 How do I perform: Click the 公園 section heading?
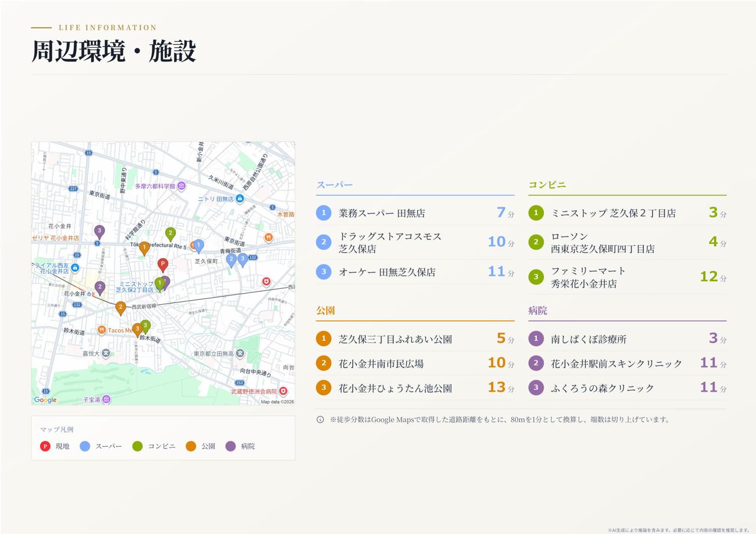(325, 311)
